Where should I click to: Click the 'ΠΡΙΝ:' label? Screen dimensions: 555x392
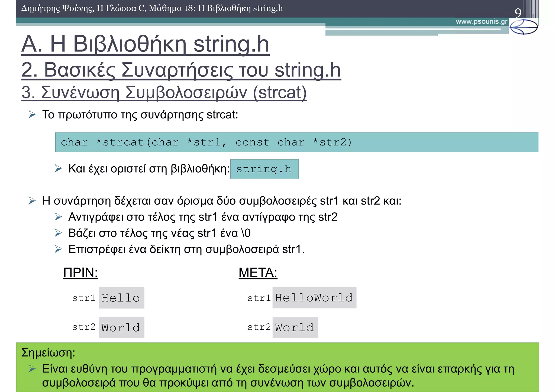pyautogui.click(x=80, y=273)
